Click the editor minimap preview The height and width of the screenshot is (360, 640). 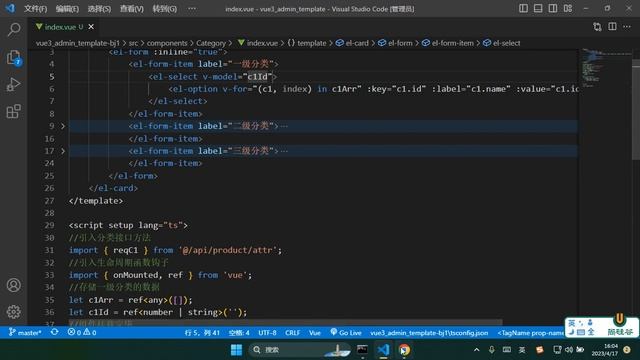coord(605,67)
